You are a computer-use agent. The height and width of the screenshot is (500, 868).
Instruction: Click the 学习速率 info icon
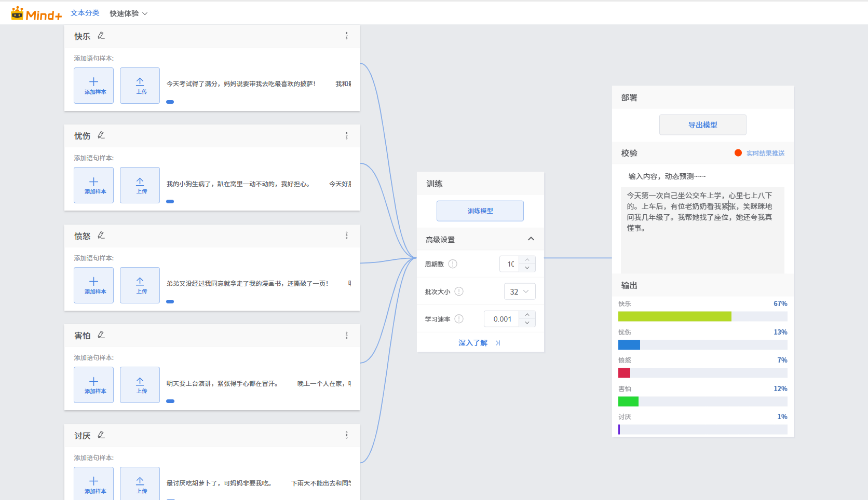point(459,319)
